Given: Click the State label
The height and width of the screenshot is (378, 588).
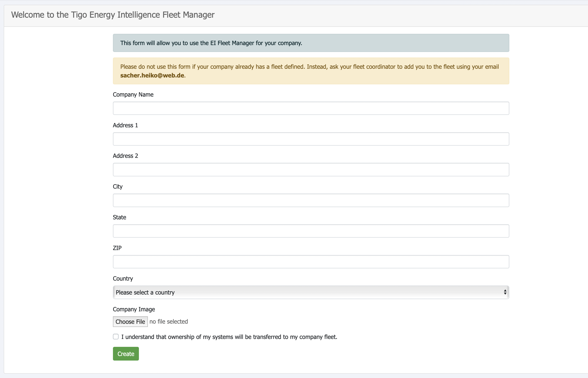Looking at the screenshot, I should [119, 217].
